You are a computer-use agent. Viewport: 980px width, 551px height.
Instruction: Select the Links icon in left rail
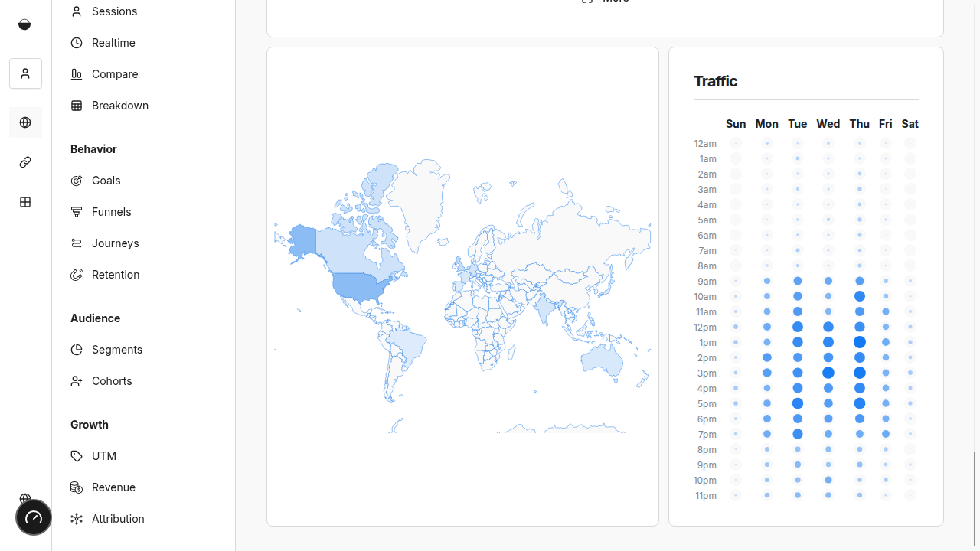(25, 162)
